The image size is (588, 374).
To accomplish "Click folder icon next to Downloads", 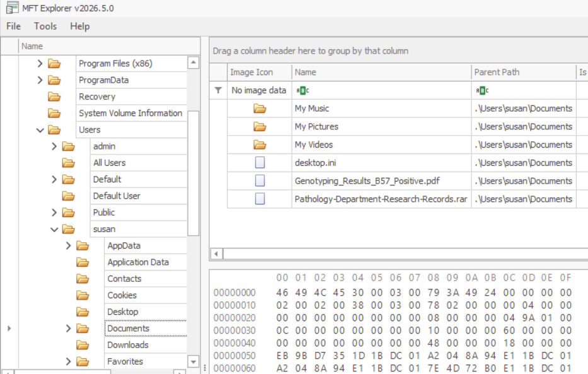I will (x=83, y=345).
